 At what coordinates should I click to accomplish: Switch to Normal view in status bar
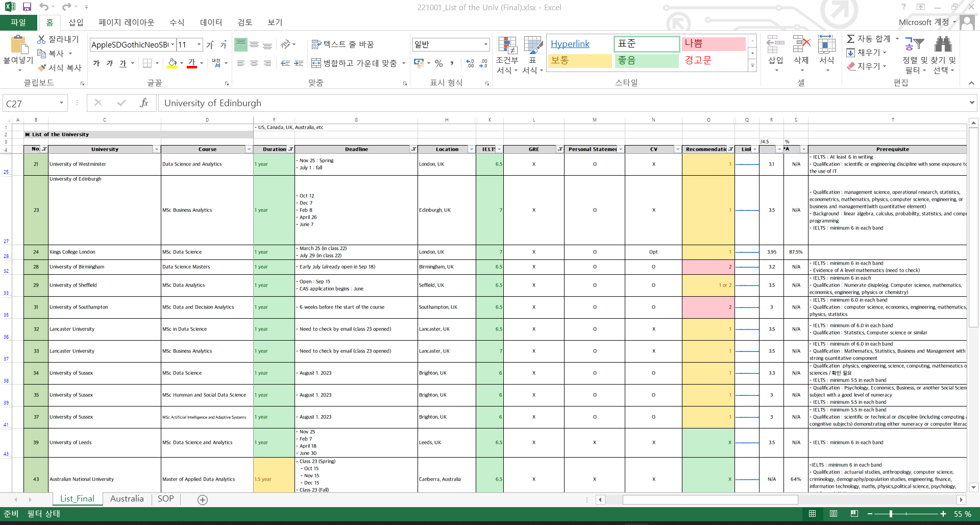click(812, 514)
